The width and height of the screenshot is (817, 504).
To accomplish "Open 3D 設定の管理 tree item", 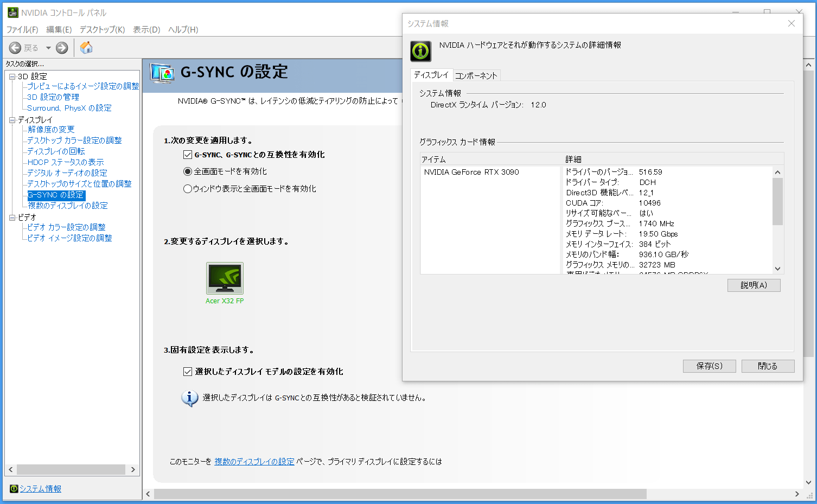I will [x=53, y=97].
